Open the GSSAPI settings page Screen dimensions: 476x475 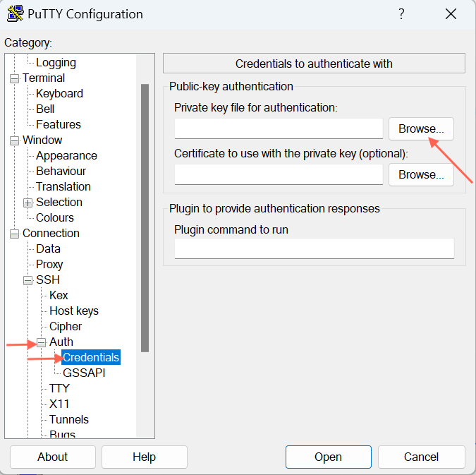pos(84,373)
